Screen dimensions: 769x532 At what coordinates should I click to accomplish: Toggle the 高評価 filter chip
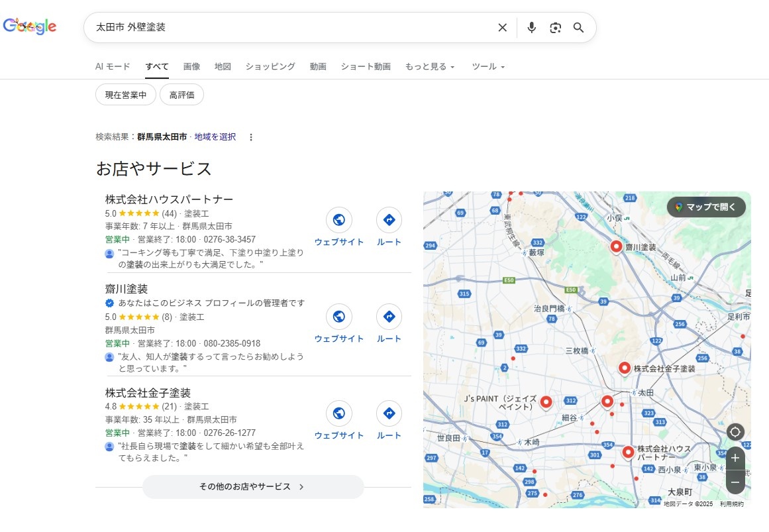(x=181, y=95)
